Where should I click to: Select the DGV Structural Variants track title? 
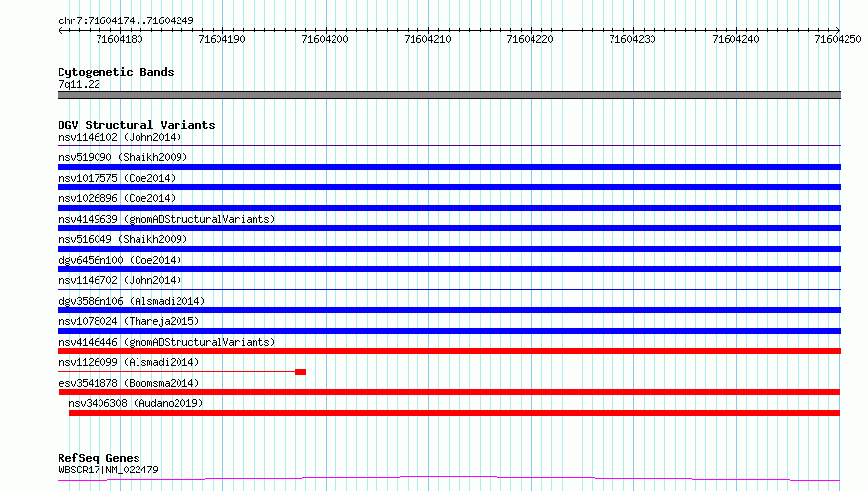click(x=137, y=125)
